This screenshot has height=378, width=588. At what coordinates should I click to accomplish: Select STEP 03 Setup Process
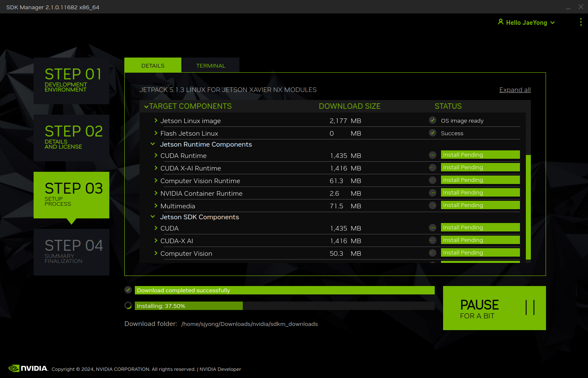pyautogui.click(x=71, y=195)
